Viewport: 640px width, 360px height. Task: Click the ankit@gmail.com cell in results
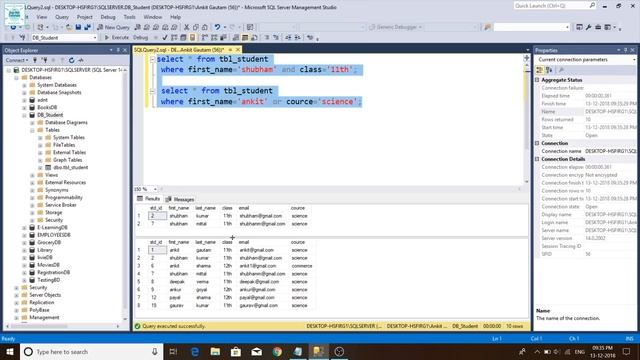click(256, 250)
